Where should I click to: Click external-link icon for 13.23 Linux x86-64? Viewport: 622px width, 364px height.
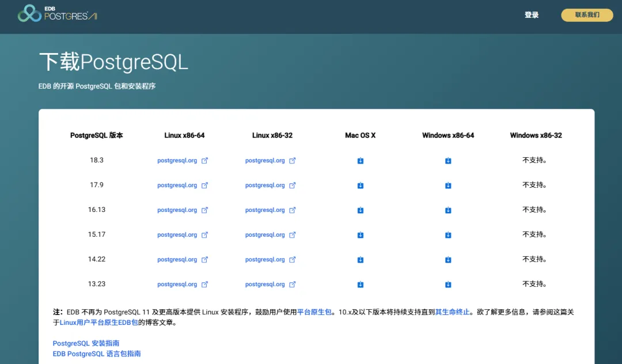(x=204, y=285)
